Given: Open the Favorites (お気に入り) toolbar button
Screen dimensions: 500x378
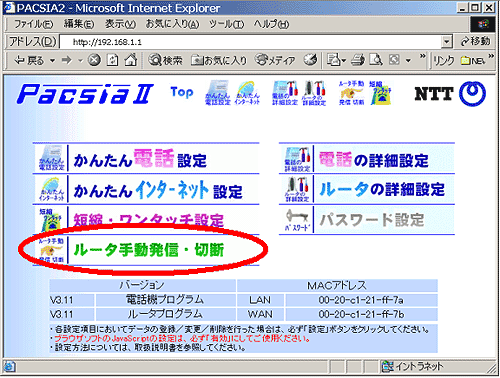Looking at the screenshot, I should click(219, 60).
